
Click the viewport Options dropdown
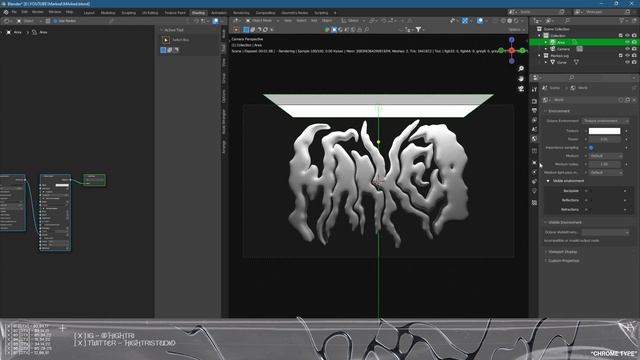click(x=516, y=29)
